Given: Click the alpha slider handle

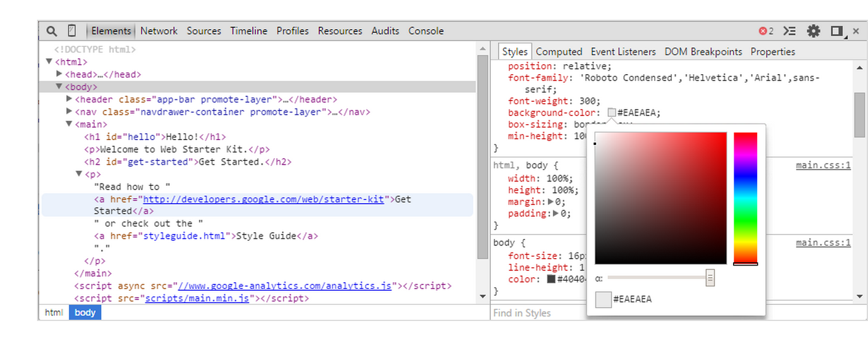Looking at the screenshot, I should pyautogui.click(x=710, y=278).
